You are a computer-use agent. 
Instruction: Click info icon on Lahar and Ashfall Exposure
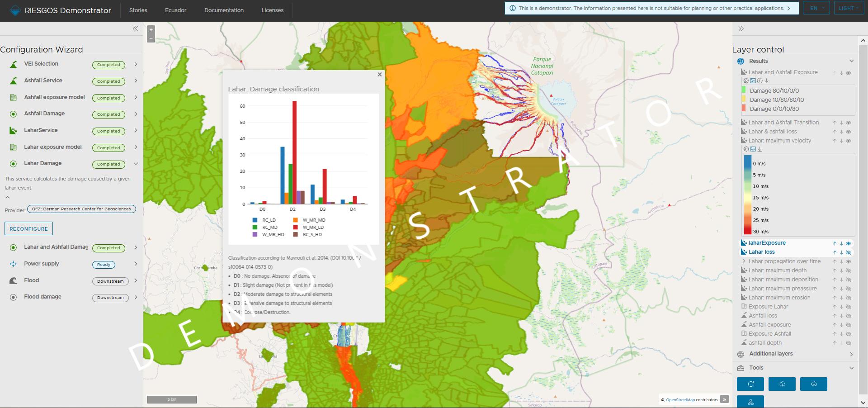tap(760, 81)
